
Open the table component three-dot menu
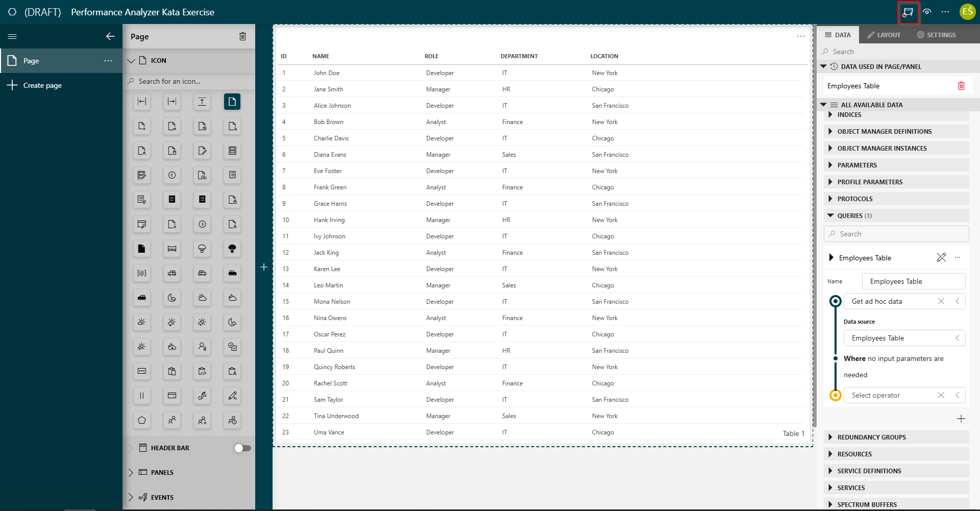[800, 36]
